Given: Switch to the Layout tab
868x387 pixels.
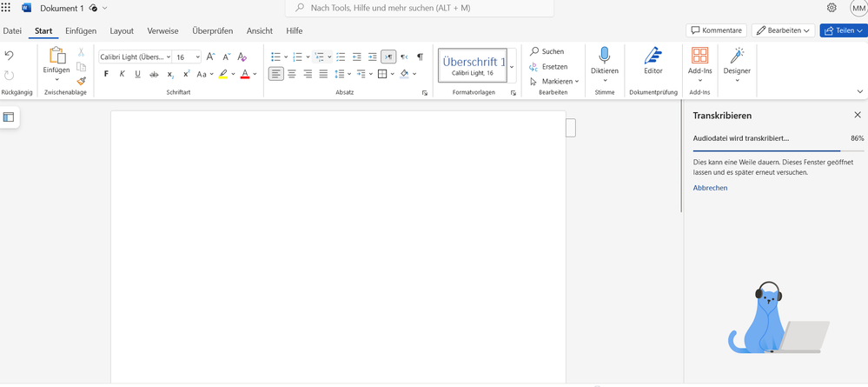Looking at the screenshot, I should (122, 31).
